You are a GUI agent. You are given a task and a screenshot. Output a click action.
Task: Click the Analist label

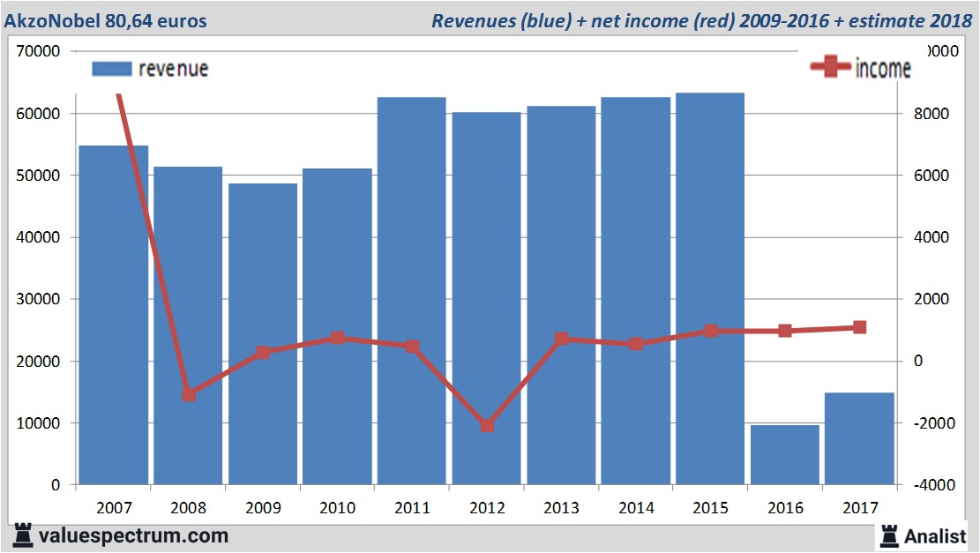point(935,536)
